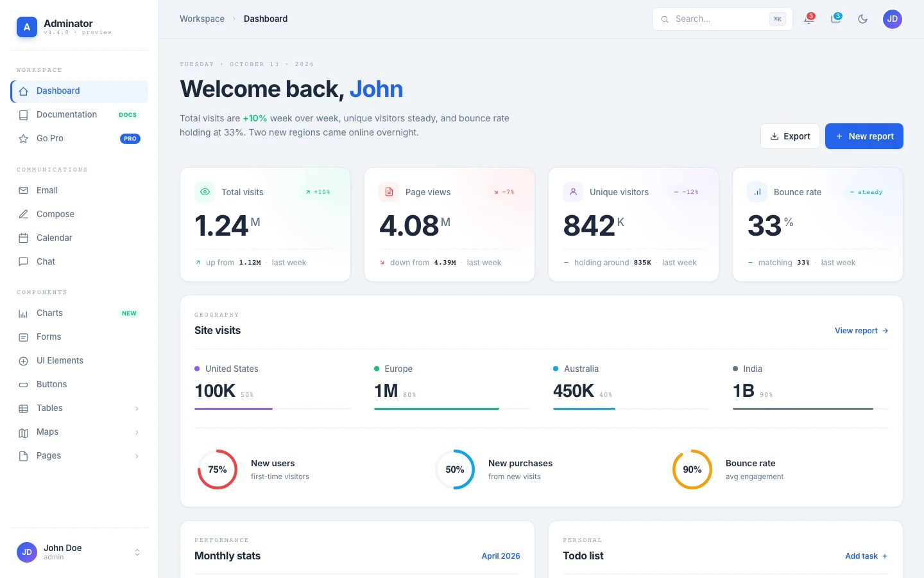The width and height of the screenshot is (924, 578).
Task: Click Add task in Todo list
Action: [867, 556]
